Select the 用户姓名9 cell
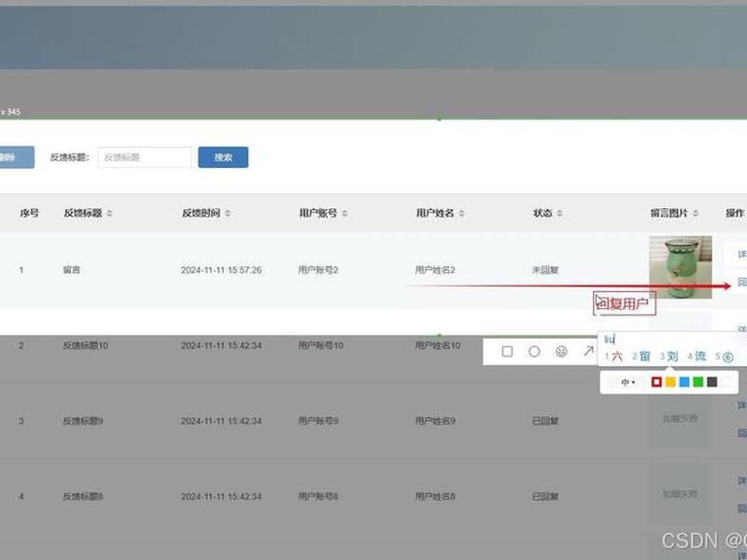The width and height of the screenshot is (747, 560). (435, 421)
